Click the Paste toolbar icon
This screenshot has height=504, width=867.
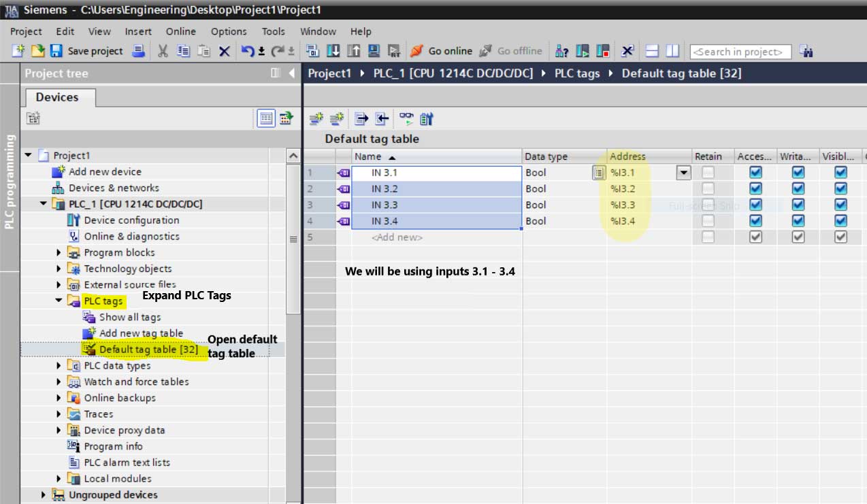pos(203,51)
